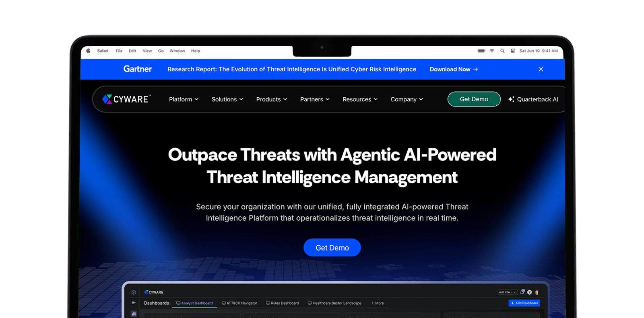Image resolution: width=644 pixels, height=318 pixels.
Task: Open Spotlight search magnifier icon
Action: [x=502, y=51]
